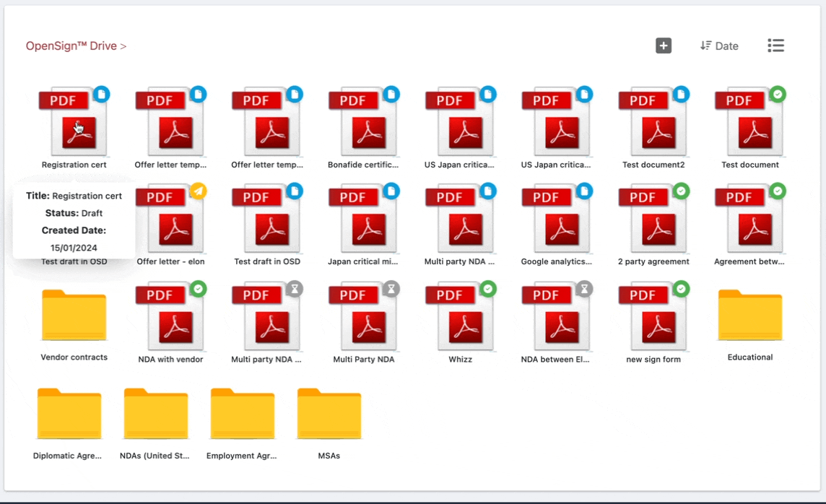Screen dimensions: 826x504
Task: Open the Offer letter - elon PDF
Action: [170, 219]
